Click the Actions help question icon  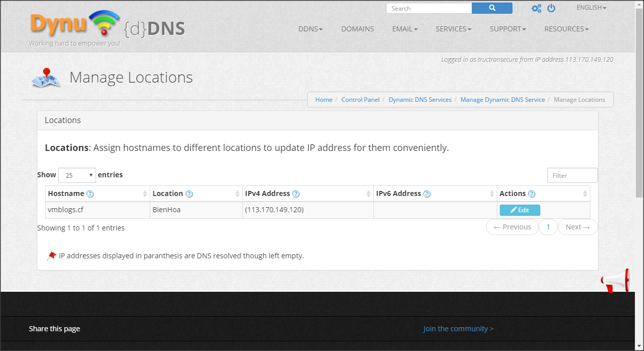pyautogui.click(x=532, y=194)
